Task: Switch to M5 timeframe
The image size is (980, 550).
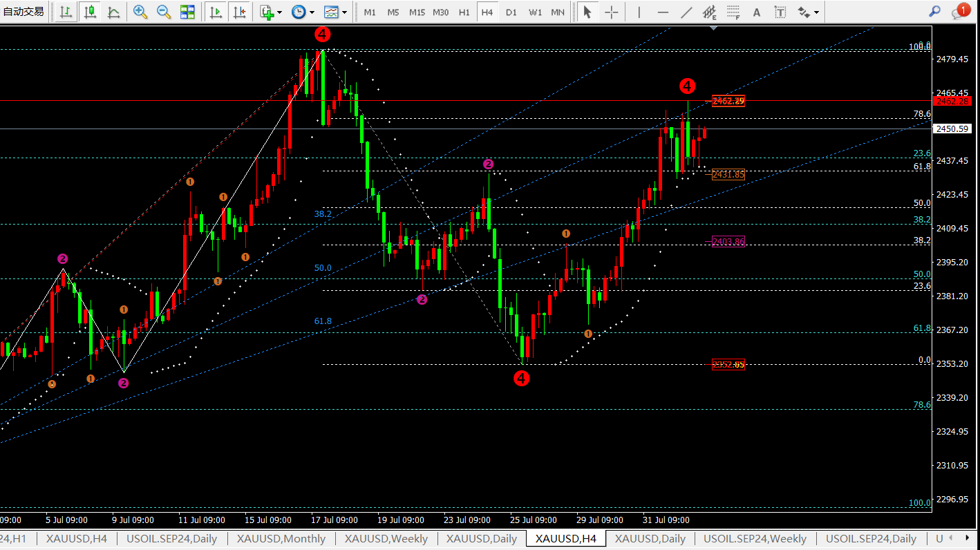Action: pyautogui.click(x=393, y=12)
